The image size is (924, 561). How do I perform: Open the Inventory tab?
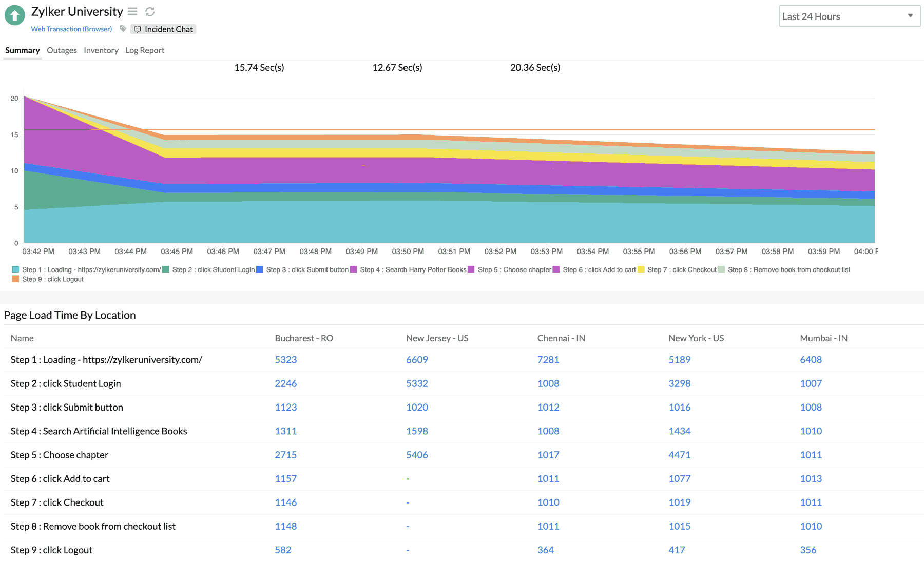point(101,50)
